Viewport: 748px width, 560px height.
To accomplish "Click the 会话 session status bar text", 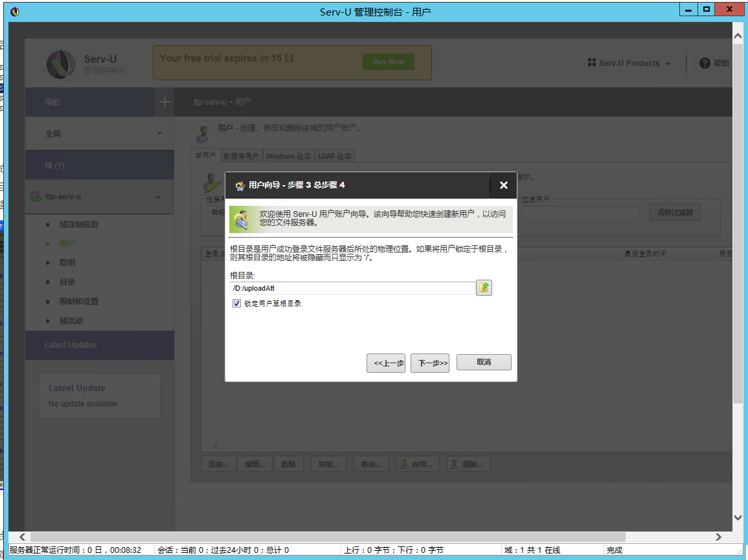I will (223, 550).
